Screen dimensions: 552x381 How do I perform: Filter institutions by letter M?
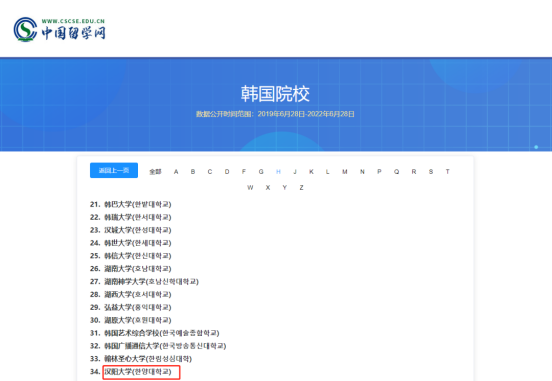[345, 172]
